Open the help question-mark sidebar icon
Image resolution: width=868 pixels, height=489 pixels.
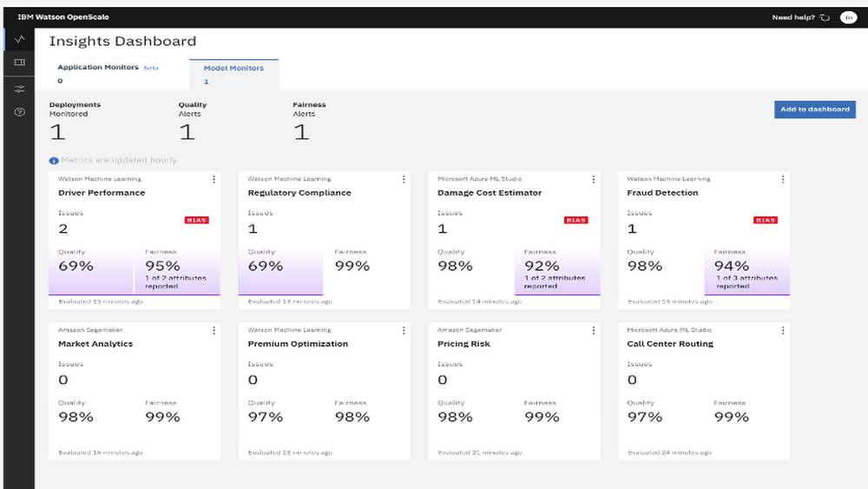(x=19, y=112)
